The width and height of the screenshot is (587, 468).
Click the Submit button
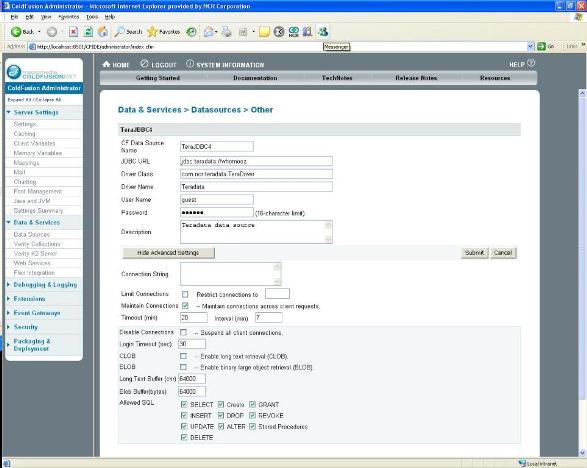pyautogui.click(x=474, y=253)
